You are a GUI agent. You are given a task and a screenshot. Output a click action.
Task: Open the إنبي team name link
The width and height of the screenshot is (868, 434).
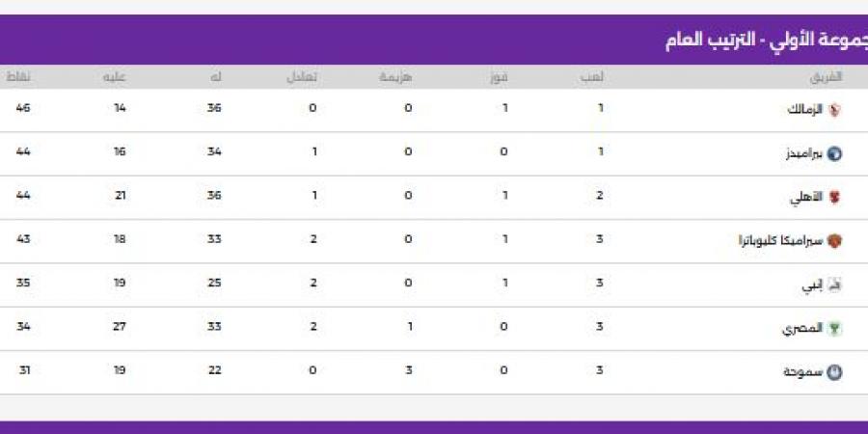tap(814, 285)
